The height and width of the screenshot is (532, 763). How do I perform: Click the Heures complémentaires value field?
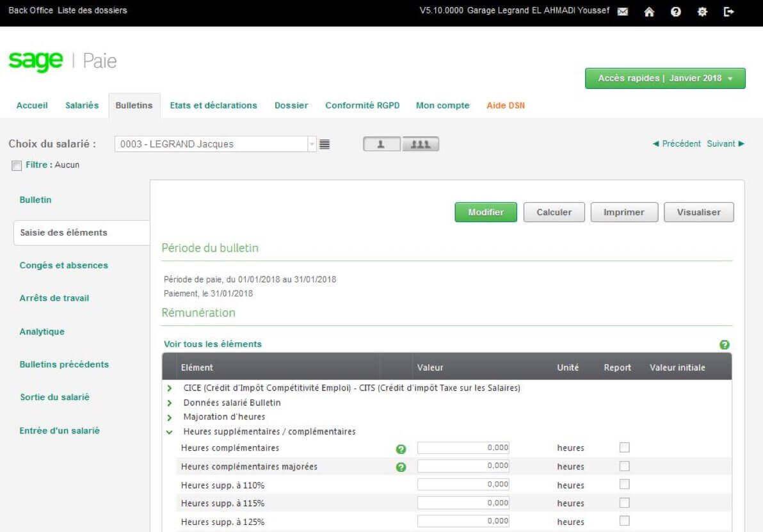[463, 447]
